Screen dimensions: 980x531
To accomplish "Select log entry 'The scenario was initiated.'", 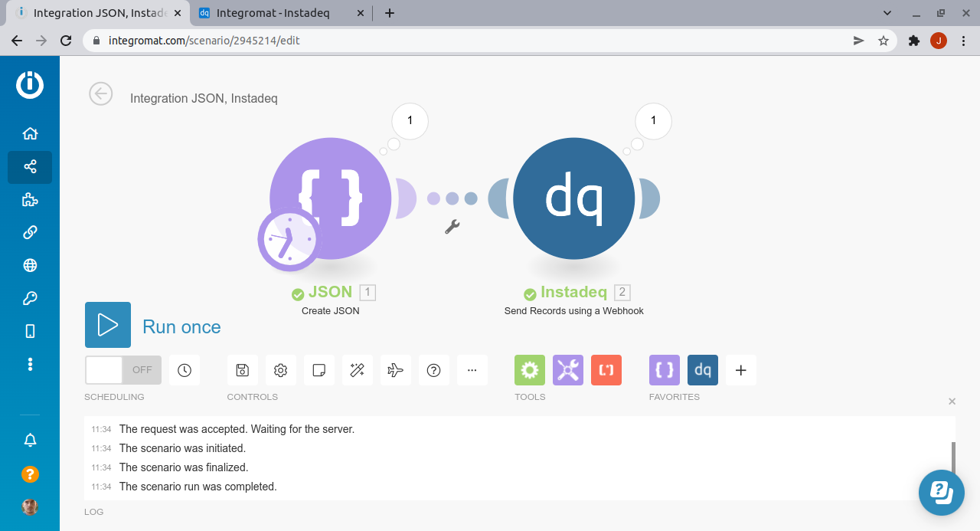I will [182, 448].
